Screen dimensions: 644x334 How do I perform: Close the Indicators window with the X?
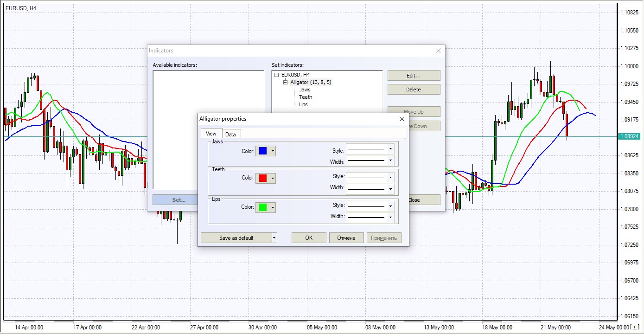pyautogui.click(x=438, y=51)
